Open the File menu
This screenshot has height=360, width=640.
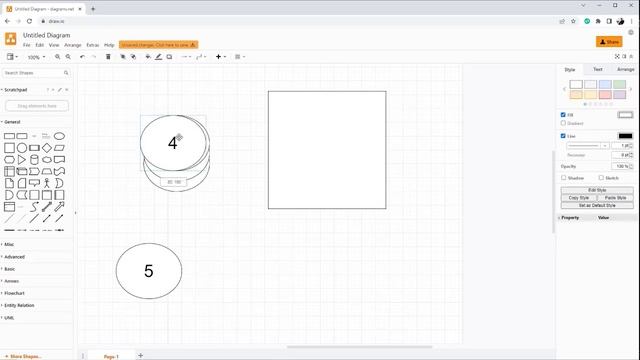27,45
